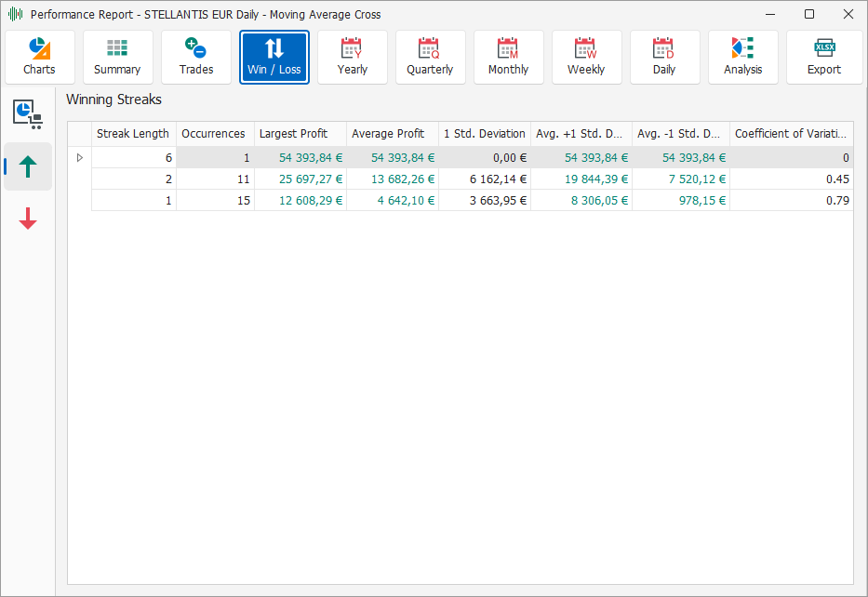The width and height of the screenshot is (868, 597).
Task: Open the Daily report
Action: click(664, 57)
